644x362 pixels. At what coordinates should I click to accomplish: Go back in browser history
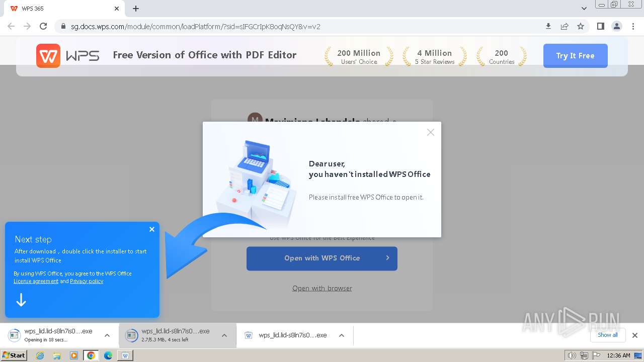click(11, 26)
